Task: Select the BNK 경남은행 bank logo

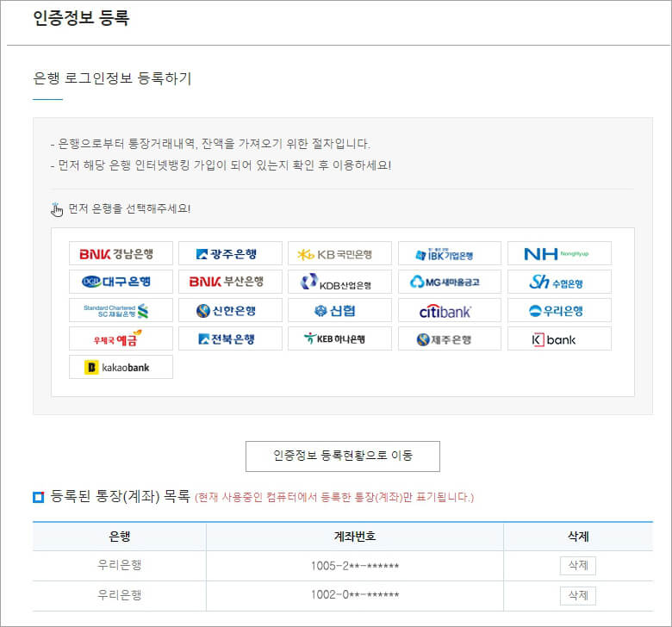Action: tap(121, 253)
